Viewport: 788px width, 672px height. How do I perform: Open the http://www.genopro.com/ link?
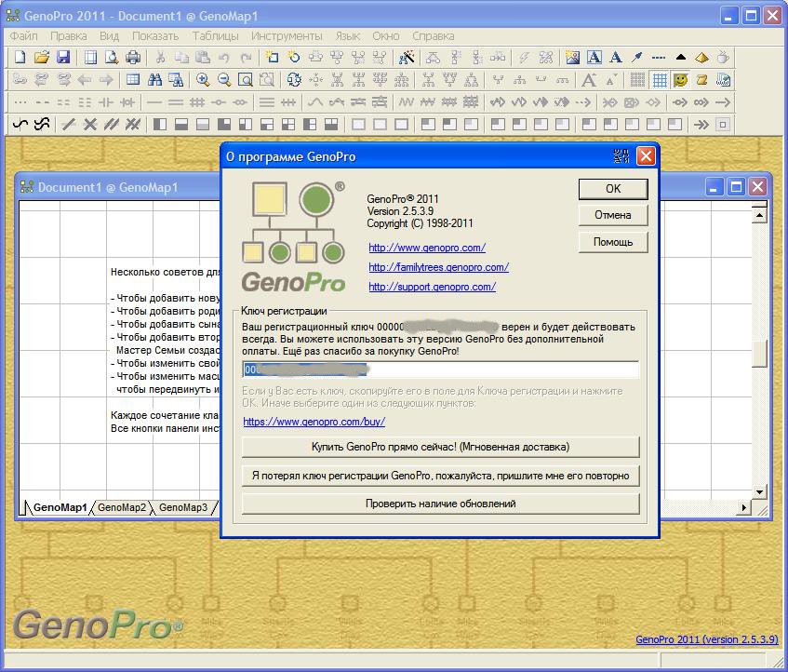(x=427, y=248)
